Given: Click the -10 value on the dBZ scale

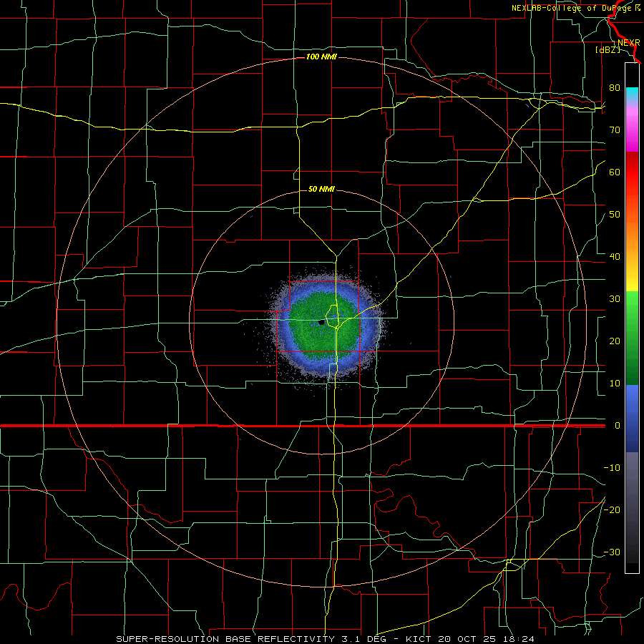Looking at the screenshot, I should [x=612, y=467].
